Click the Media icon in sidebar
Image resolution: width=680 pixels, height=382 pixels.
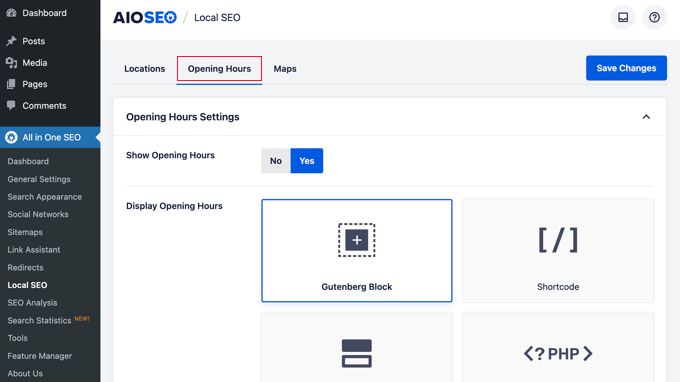[11, 63]
